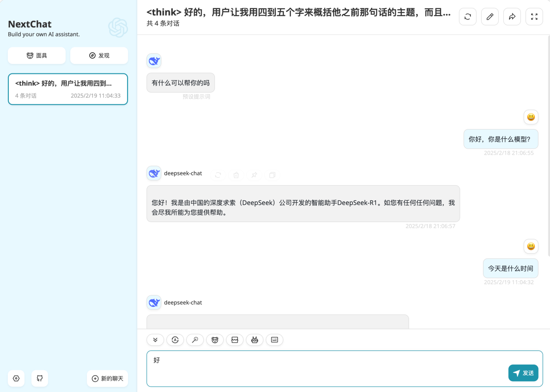This screenshot has width=550, height=392.
Task: Click the share/export arrow icon in header
Action: coord(512,17)
